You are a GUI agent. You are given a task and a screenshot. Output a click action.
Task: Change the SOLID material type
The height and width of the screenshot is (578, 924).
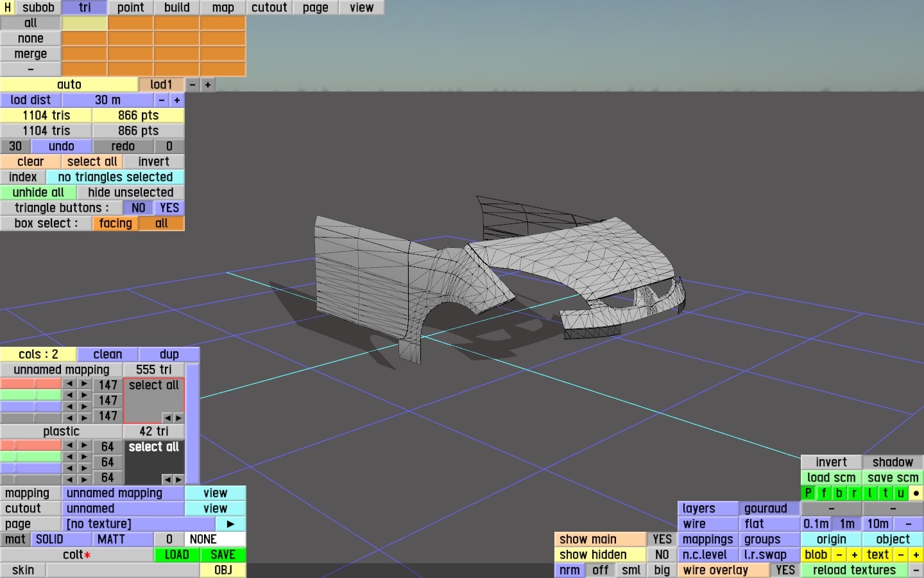pyautogui.click(x=62, y=539)
